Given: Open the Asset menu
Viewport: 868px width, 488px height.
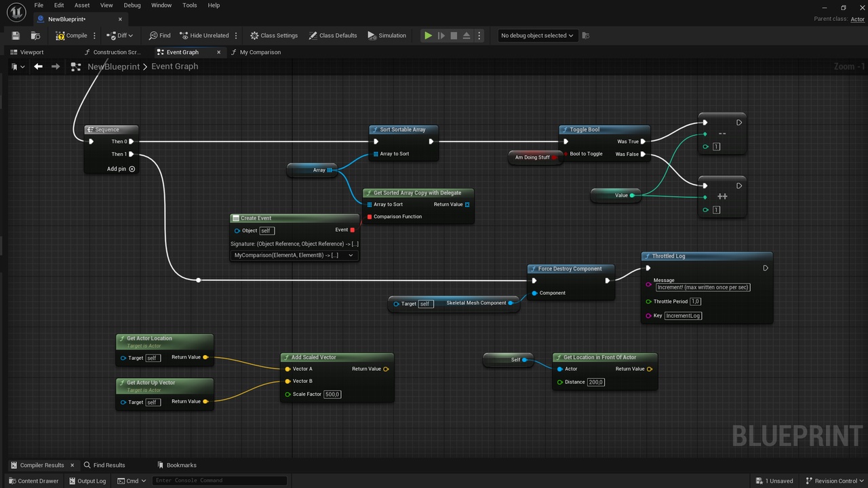Looking at the screenshot, I should click(x=82, y=5).
